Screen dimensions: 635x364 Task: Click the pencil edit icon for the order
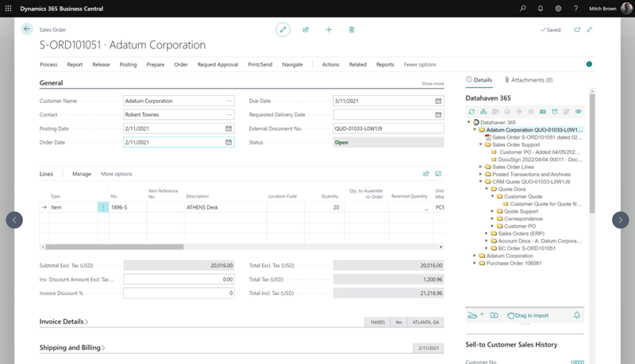283,29
